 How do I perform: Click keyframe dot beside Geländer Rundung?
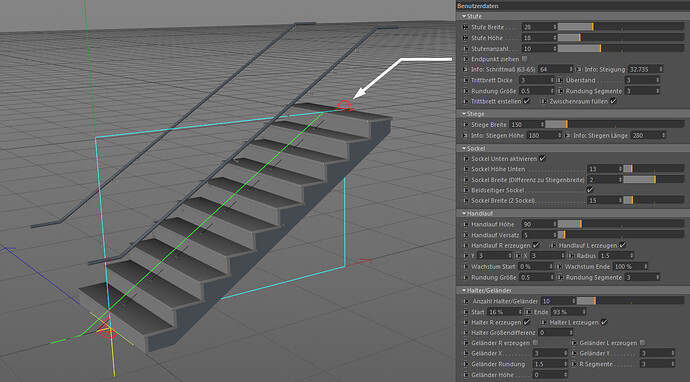[466, 364]
